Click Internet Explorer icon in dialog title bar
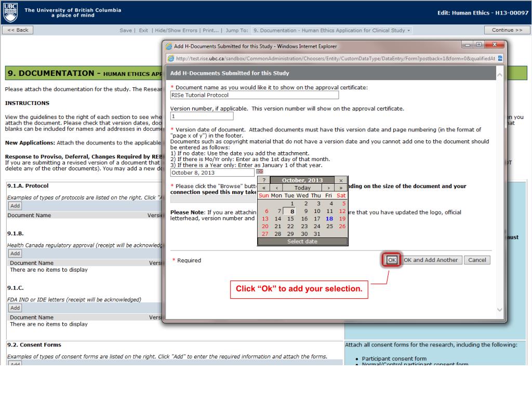The height and width of the screenshot is (399, 532). [x=169, y=46]
